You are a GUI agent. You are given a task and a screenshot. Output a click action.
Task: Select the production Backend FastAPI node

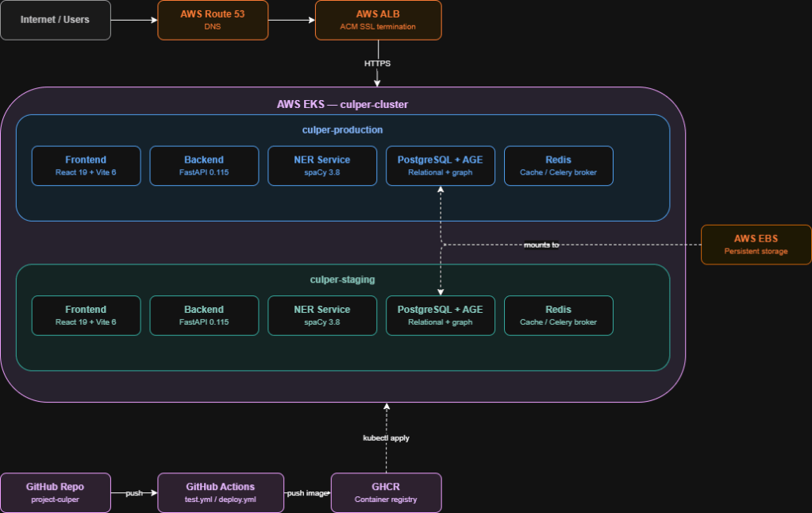click(x=204, y=165)
